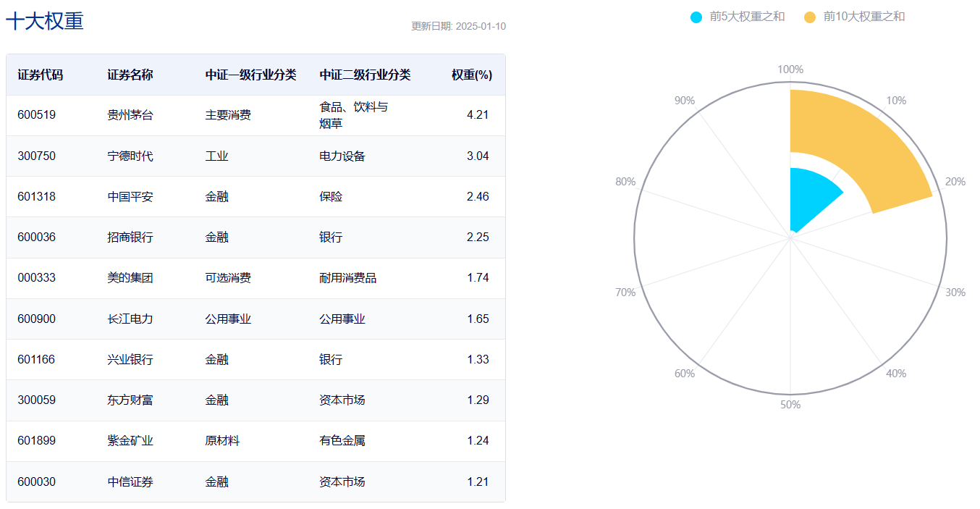
Task: Click the 100% axis label on the chart
Action: tap(791, 70)
